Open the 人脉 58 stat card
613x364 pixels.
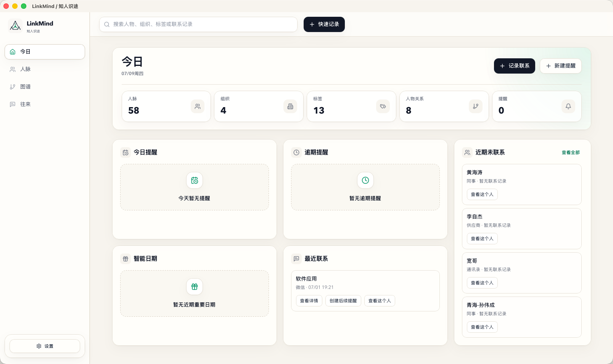click(166, 106)
